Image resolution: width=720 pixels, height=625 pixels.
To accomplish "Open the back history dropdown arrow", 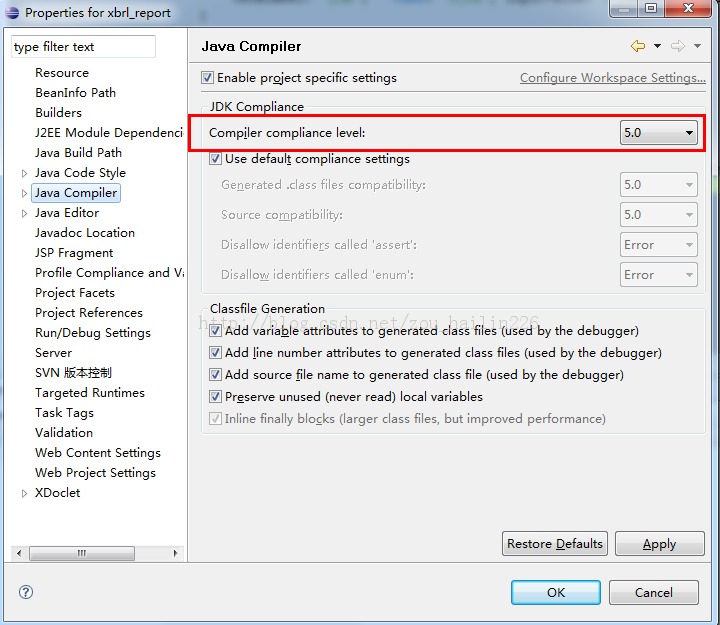I will [657, 46].
